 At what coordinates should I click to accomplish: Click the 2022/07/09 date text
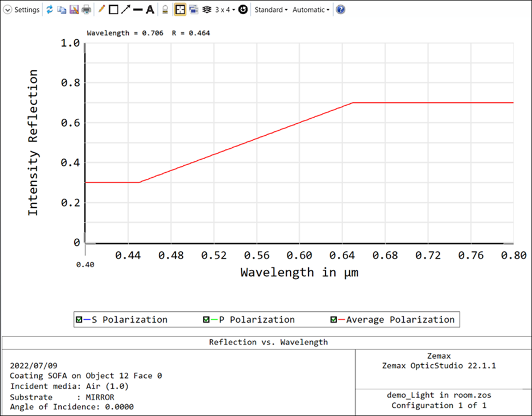pyautogui.click(x=34, y=365)
